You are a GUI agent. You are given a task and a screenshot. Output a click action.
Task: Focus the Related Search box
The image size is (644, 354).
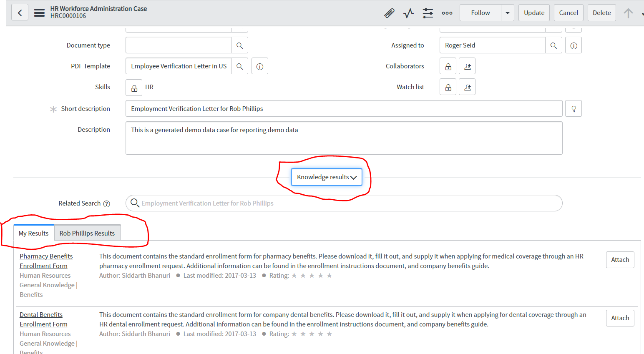coord(344,203)
